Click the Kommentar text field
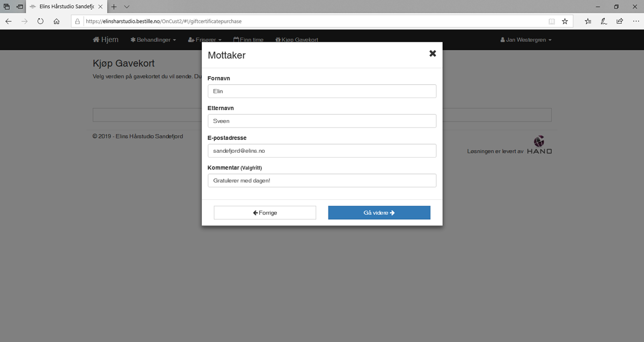Image resolution: width=644 pixels, height=342 pixels. pos(321,181)
